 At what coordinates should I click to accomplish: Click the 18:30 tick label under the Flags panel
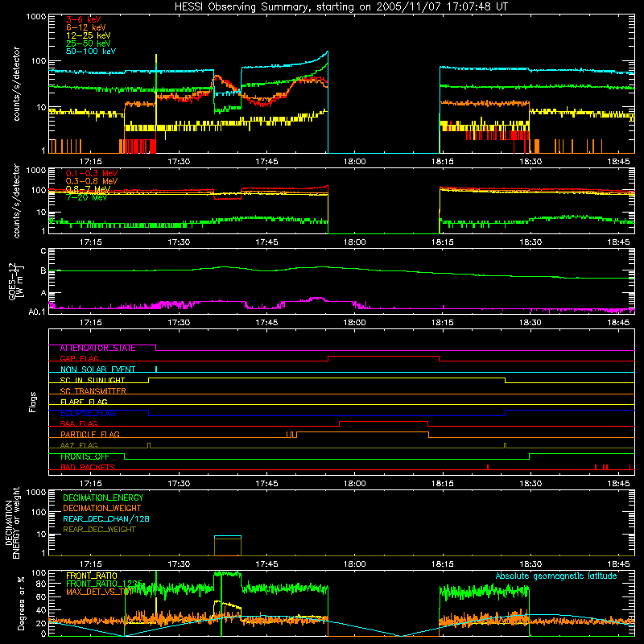530,484
